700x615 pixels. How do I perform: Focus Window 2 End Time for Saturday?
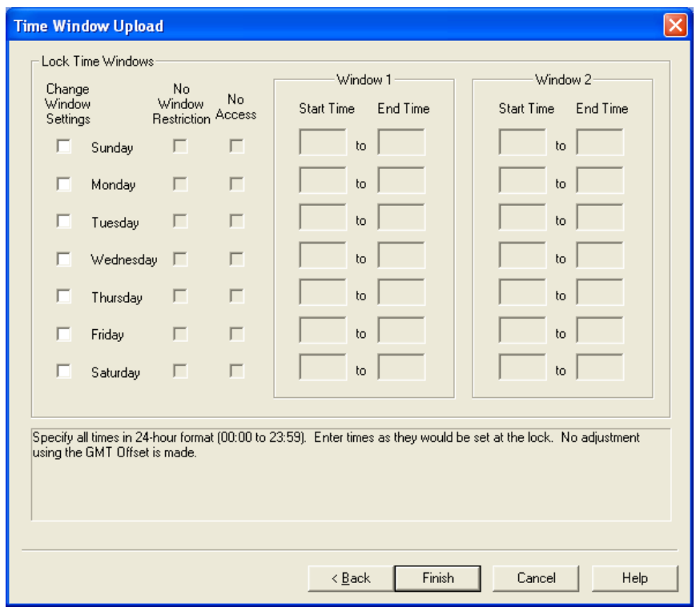600,368
